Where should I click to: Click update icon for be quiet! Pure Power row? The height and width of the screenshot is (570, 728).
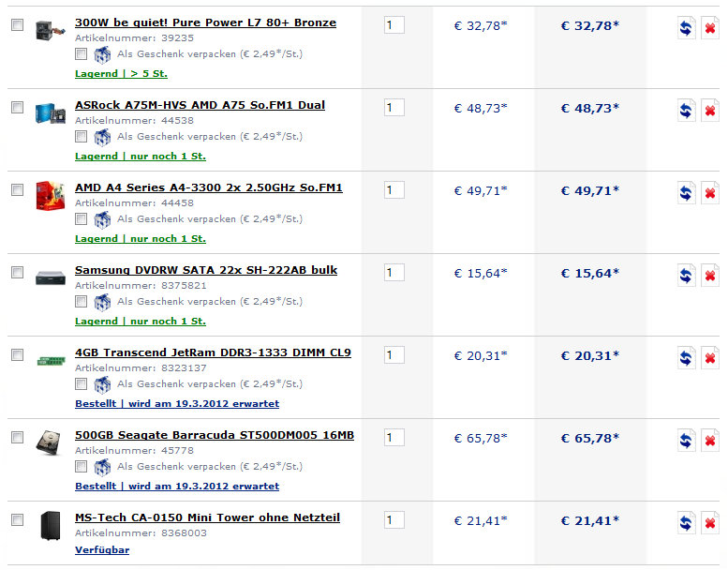pos(686,28)
